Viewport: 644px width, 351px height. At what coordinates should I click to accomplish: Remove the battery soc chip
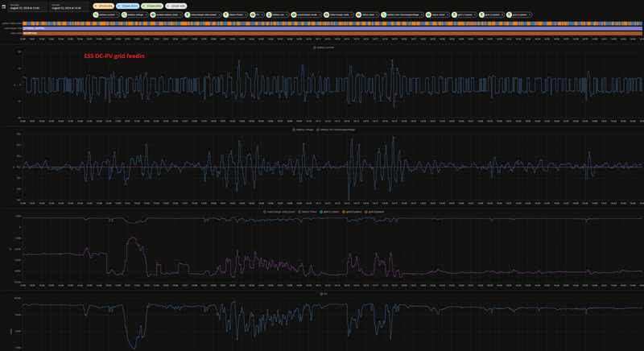coord(287,14)
